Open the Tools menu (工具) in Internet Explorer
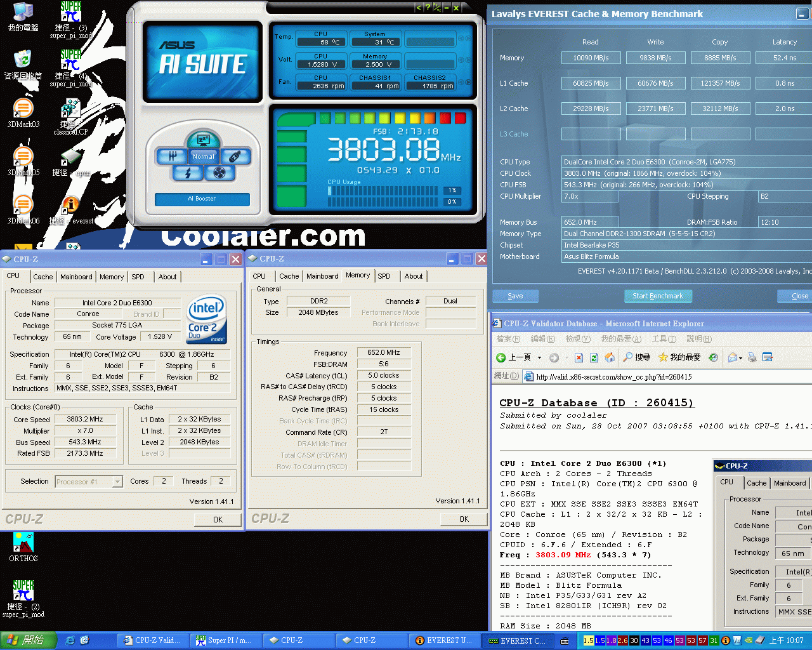Viewport: 812px width, 650px height. pos(664,339)
